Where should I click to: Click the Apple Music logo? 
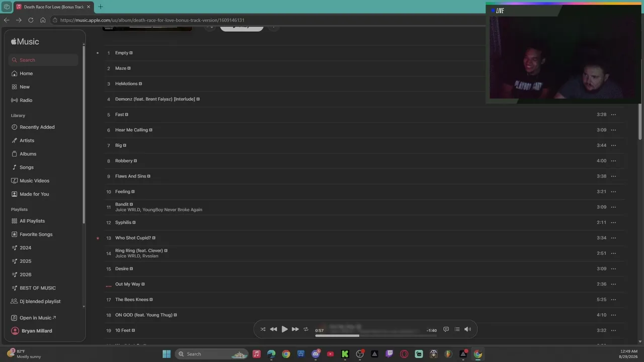point(25,42)
